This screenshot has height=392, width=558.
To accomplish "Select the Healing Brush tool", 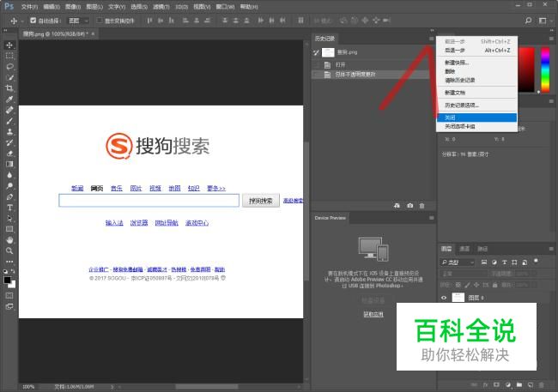I will click(x=9, y=110).
